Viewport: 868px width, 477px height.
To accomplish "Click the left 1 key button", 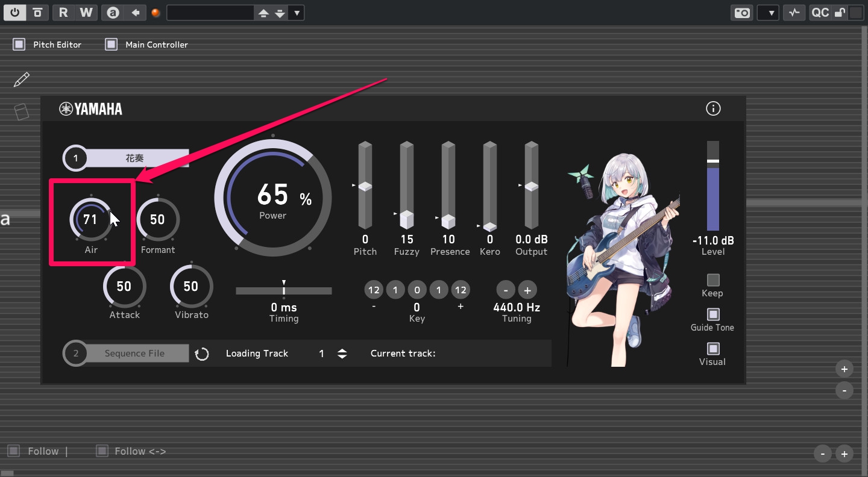I will (x=395, y=290).
